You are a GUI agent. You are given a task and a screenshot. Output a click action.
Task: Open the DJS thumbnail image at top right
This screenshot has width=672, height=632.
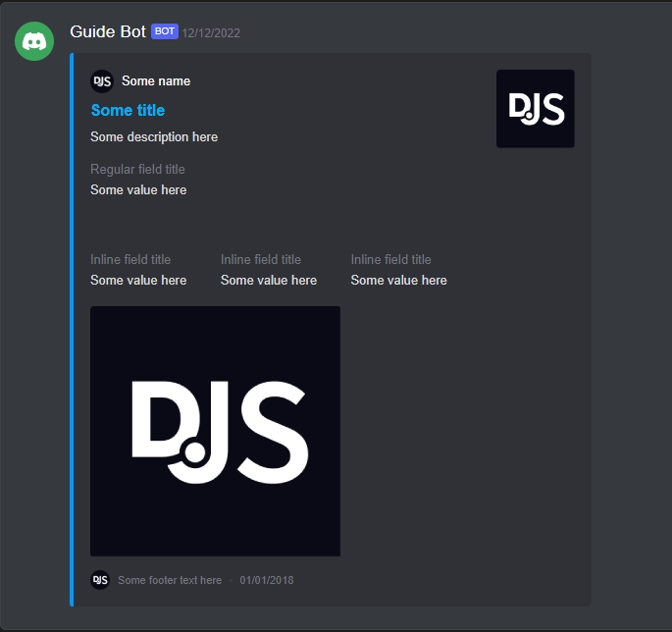[536, 109]
